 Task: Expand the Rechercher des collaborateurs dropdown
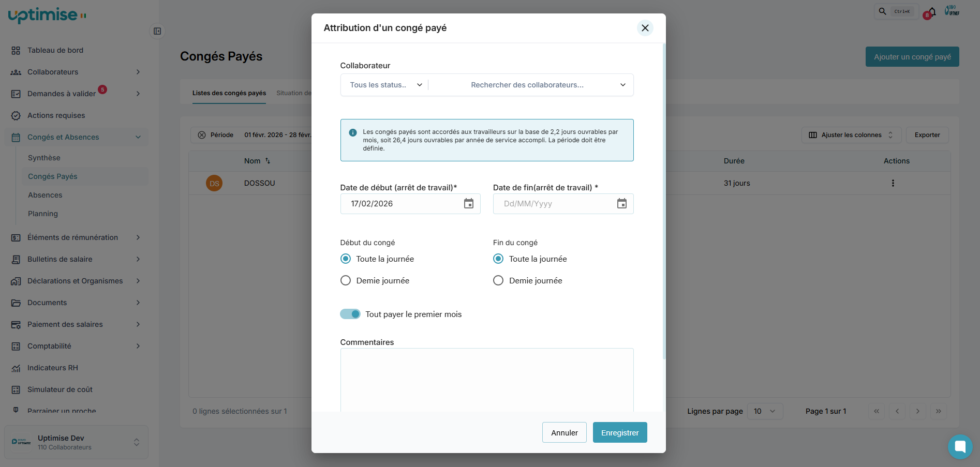click(x=622, y=85)
